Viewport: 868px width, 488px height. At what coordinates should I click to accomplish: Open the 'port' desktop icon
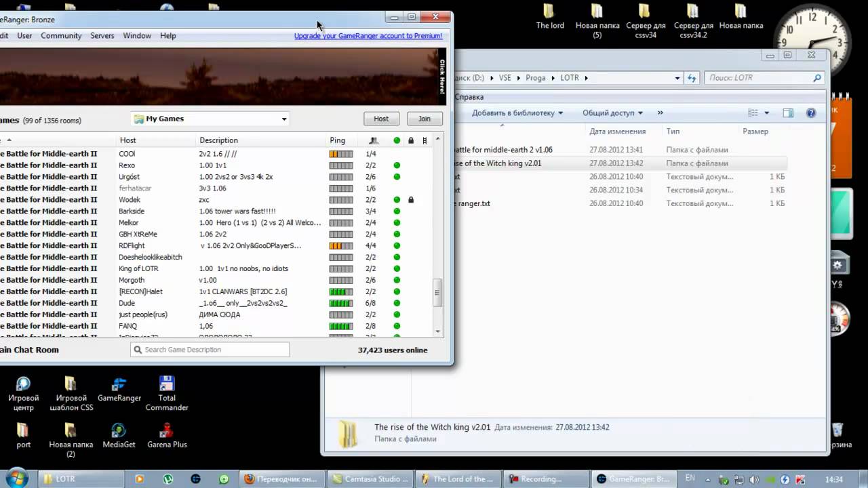point(23,435)
